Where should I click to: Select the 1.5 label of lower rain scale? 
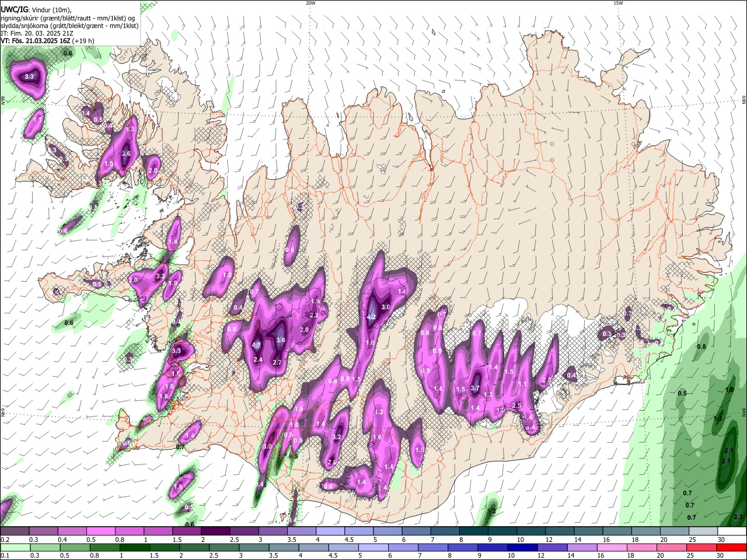point(153,556)
